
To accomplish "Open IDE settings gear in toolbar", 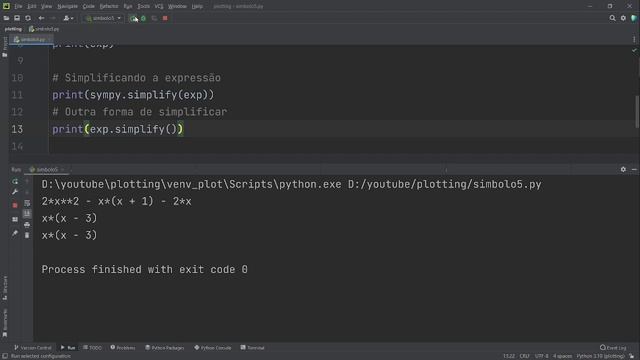I will 623,18.
